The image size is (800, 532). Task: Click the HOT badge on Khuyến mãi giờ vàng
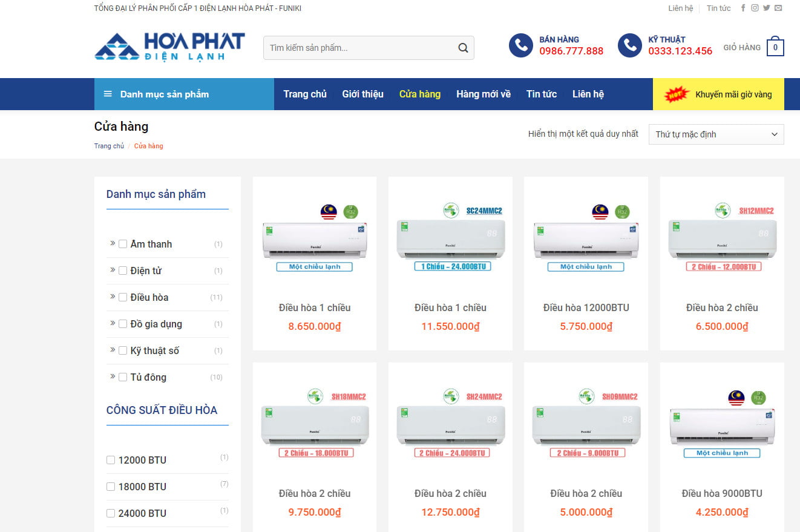(677, 94)
